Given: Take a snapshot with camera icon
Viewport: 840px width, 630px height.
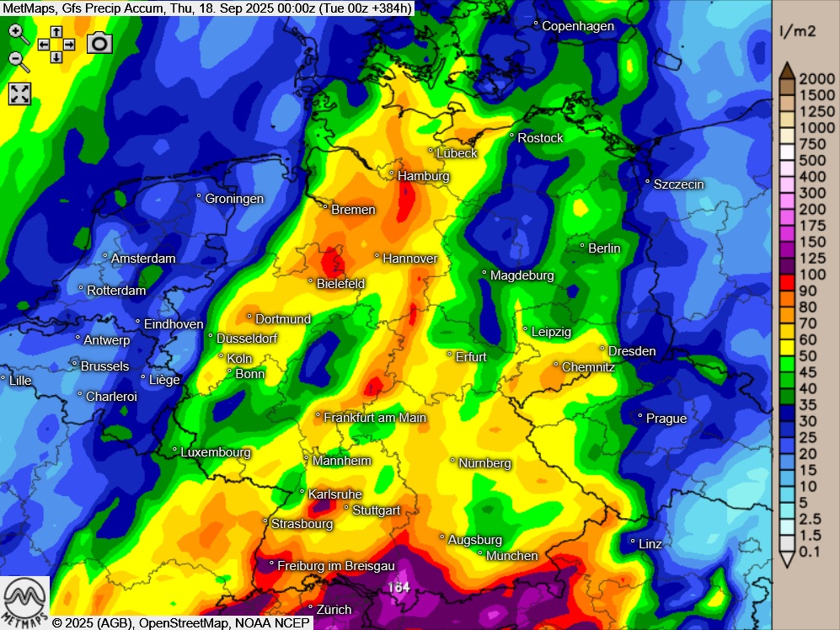Looking at the screenshot, I should (99, 43).
